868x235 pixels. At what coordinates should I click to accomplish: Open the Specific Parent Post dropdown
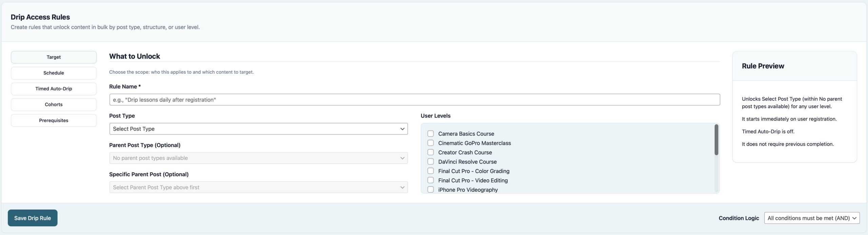click(258, 187)
